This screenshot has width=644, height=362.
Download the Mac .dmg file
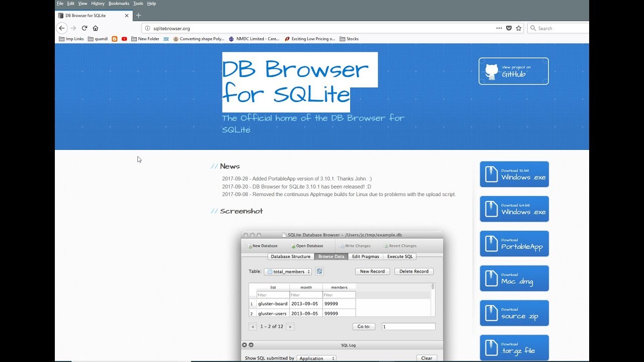coord(514,278)
